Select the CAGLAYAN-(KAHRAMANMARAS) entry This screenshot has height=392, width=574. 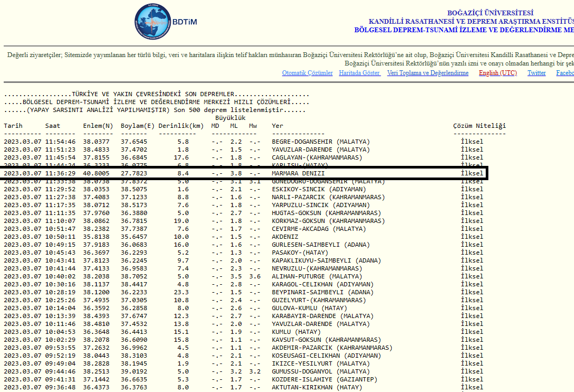tap(317, 157)
